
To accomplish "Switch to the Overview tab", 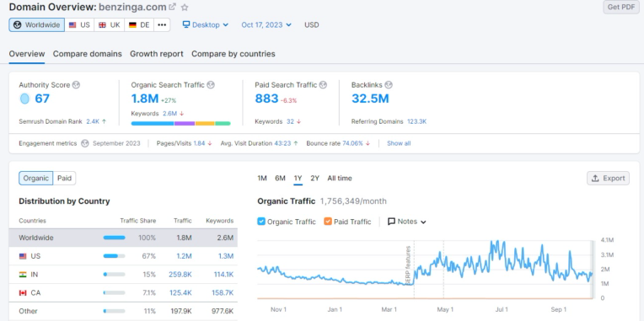I will tap(27, 54).
